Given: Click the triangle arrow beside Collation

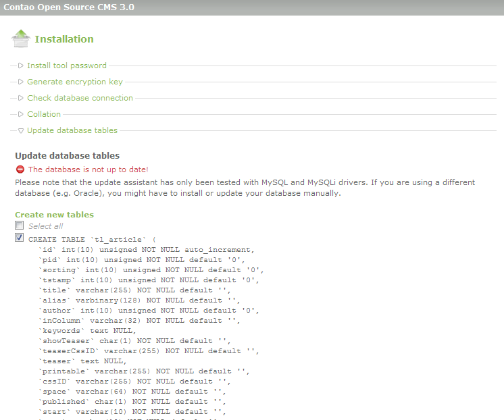Looking at the screenshot, I should 21,114.
